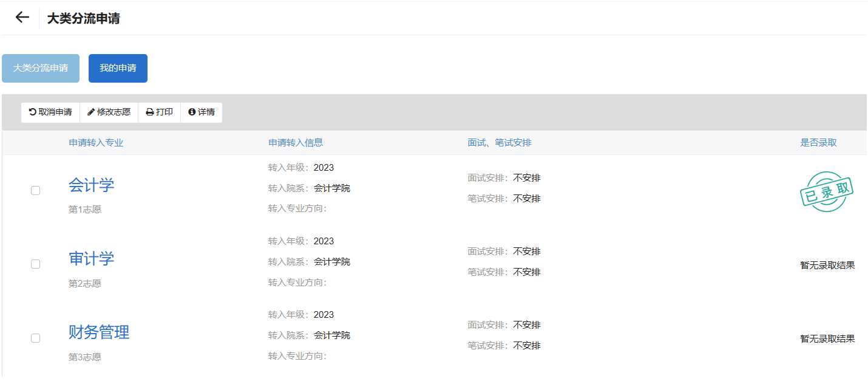Click the back arrow icon

tap(22, 18)
